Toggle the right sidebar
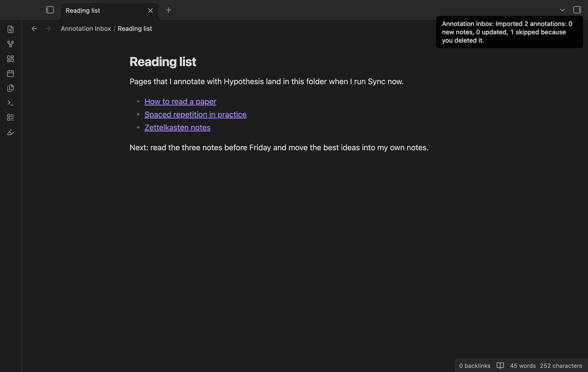Screen dimensions: 588x372 tap(577, 10)
